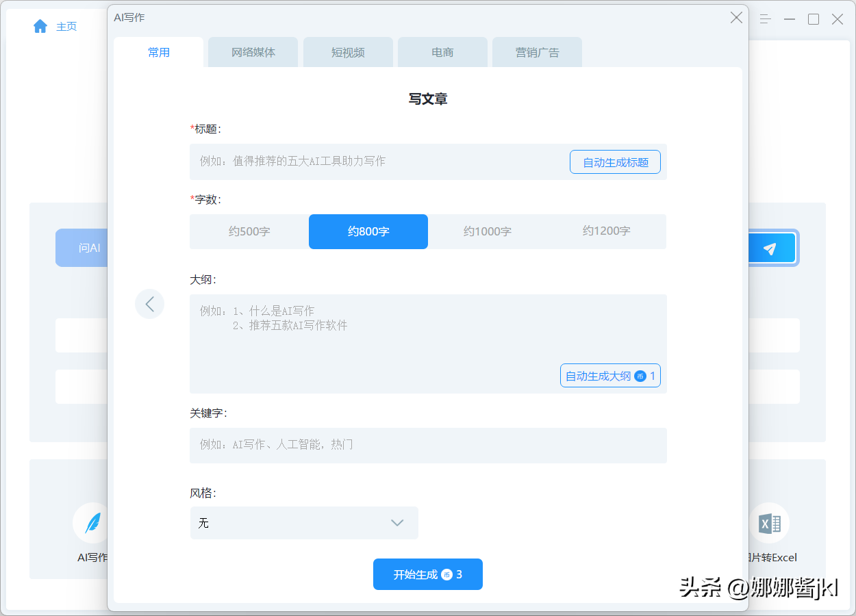Go to the 电商 tab

442,53
